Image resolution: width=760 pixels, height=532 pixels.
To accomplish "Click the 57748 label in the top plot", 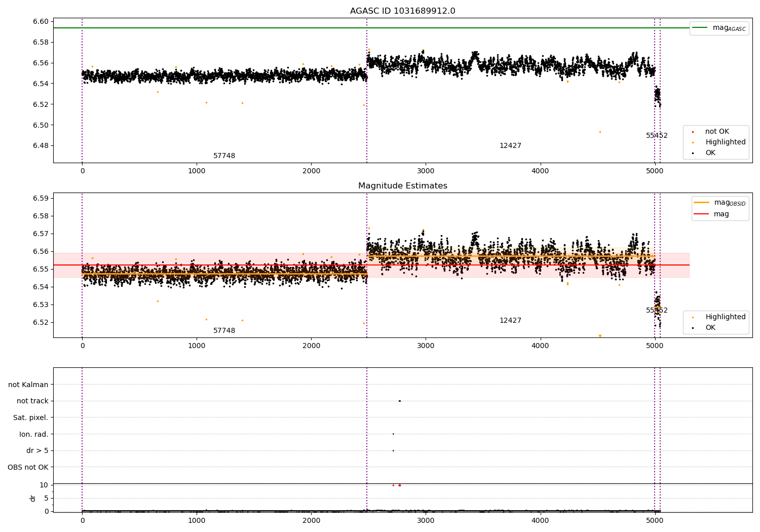I will point(224,156).
